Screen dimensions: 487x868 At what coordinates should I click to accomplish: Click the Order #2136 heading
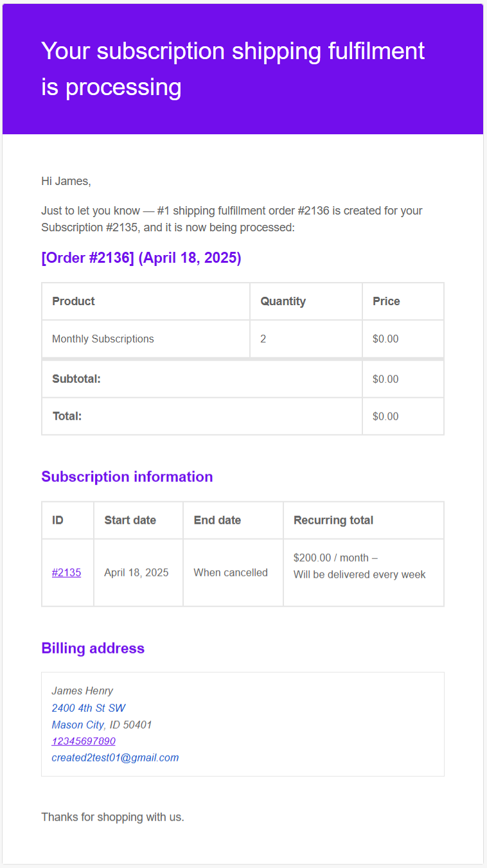(141, 258)
